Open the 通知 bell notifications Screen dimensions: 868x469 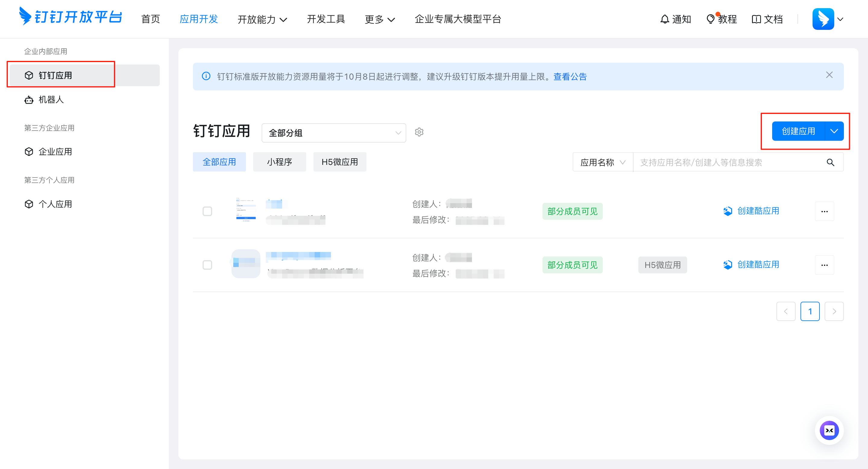[676, 19]
